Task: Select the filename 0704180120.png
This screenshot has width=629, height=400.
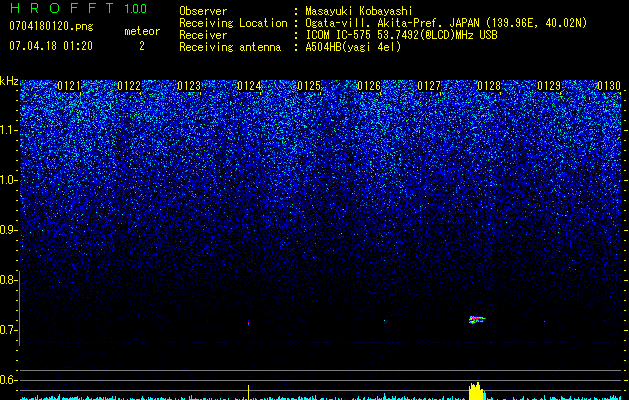Action: (51, 26)
